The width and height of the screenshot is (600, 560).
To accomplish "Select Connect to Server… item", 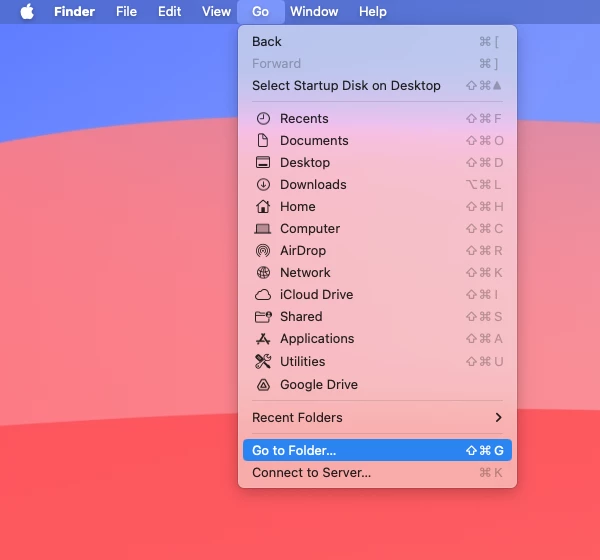I will coord(377,472).
